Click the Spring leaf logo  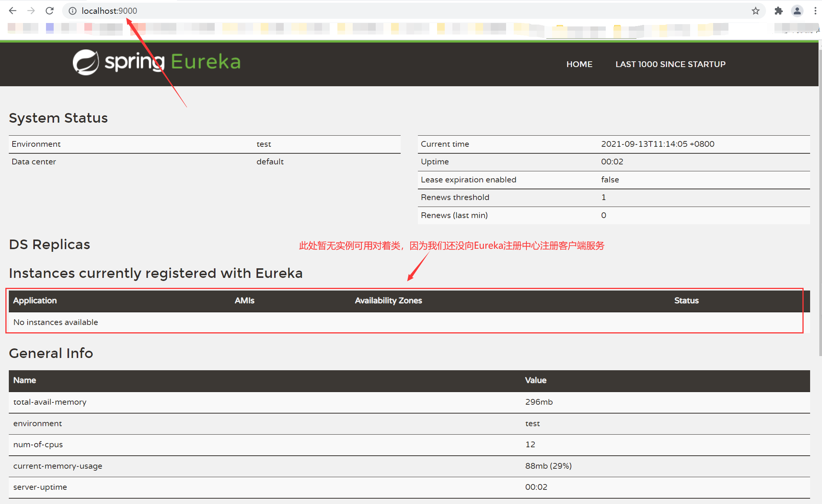click(86, 62)
